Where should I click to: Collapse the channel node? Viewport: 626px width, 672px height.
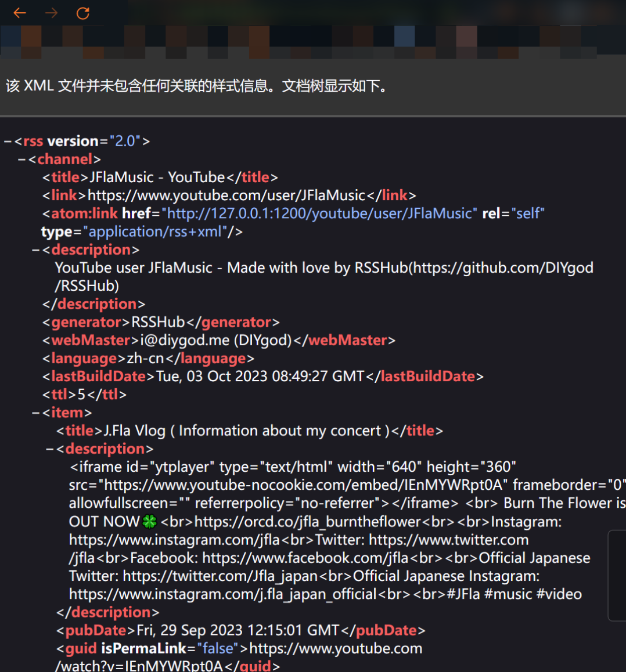[22, 160]
